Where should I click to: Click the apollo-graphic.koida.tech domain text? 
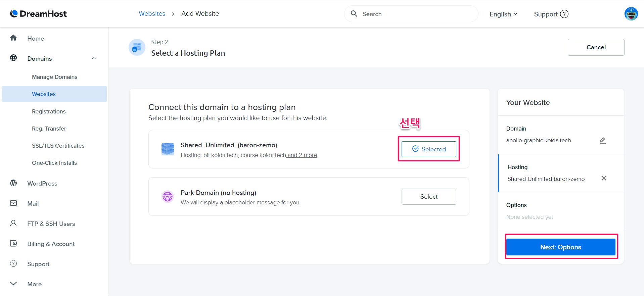point(539,140)
